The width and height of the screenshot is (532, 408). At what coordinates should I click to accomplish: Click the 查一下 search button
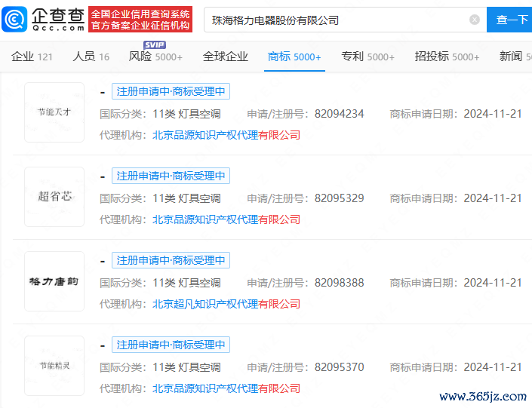(510, 20)
